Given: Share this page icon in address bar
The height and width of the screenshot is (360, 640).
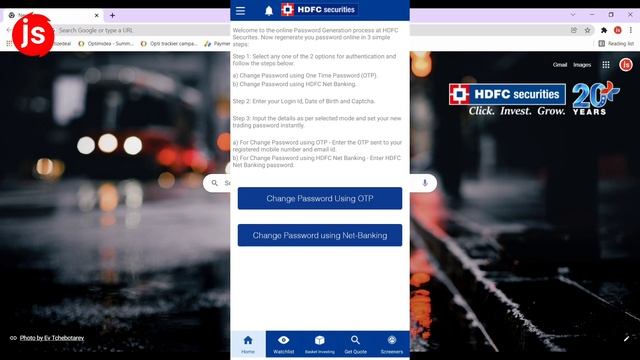Looking at the screenshot, I should [x=574, y=30].
